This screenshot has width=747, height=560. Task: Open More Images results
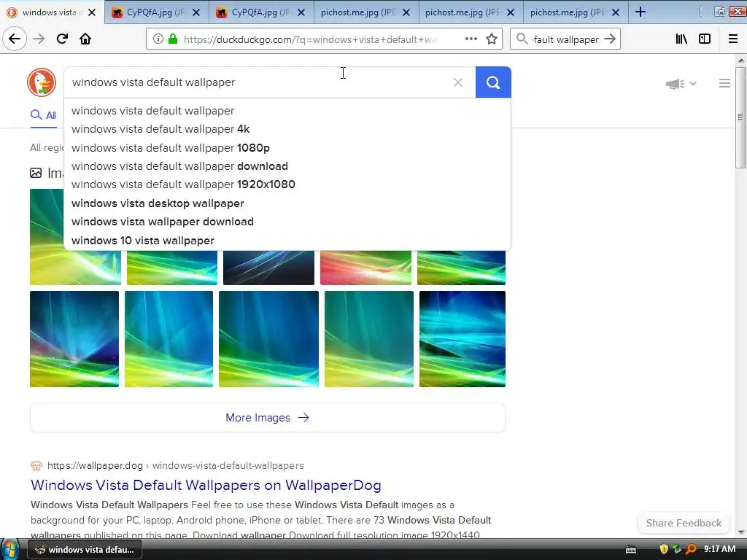pyautogui.click(x=267, y=418)
